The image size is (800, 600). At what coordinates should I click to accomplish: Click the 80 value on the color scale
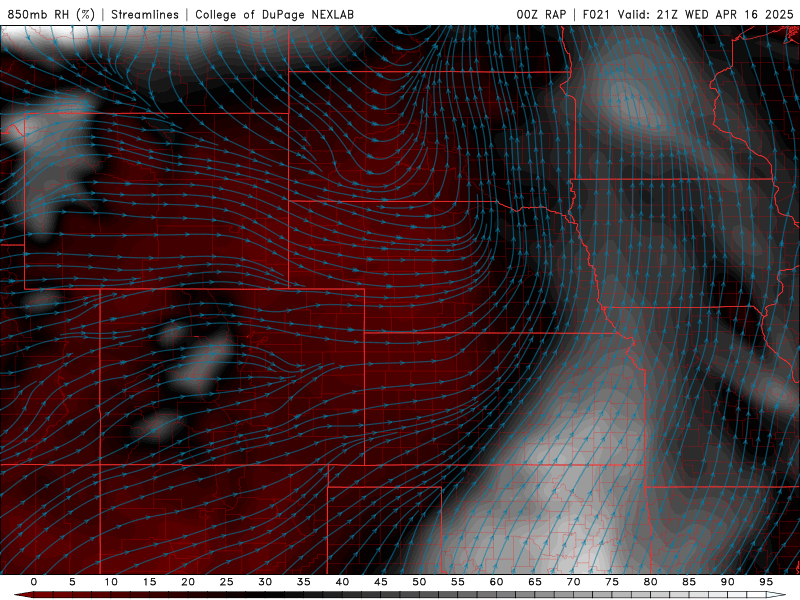(x=650, y=582)
